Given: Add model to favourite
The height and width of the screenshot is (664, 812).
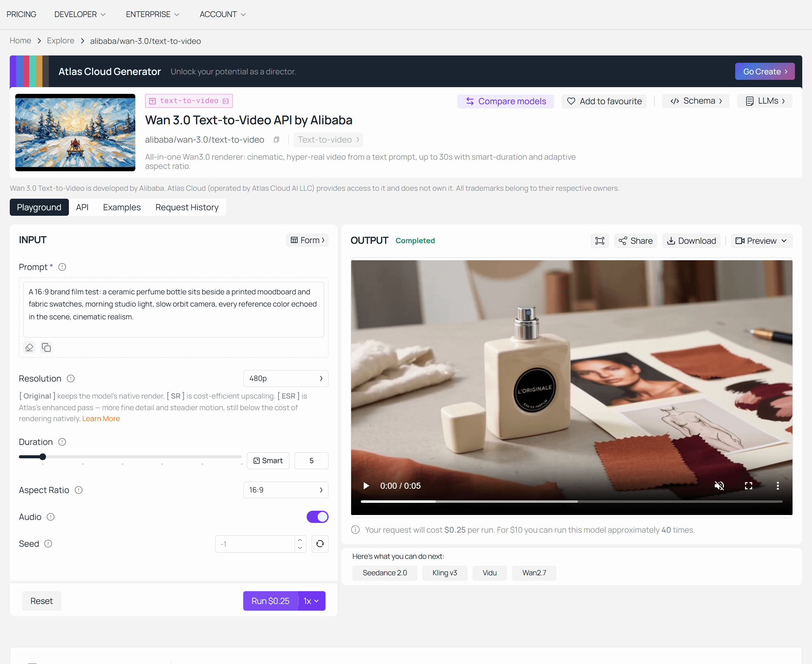Looking at the screenshot, I should coord(604,101).
